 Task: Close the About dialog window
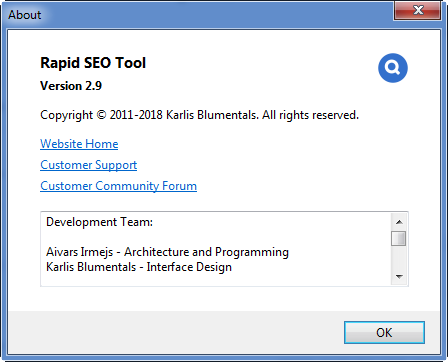417,10
